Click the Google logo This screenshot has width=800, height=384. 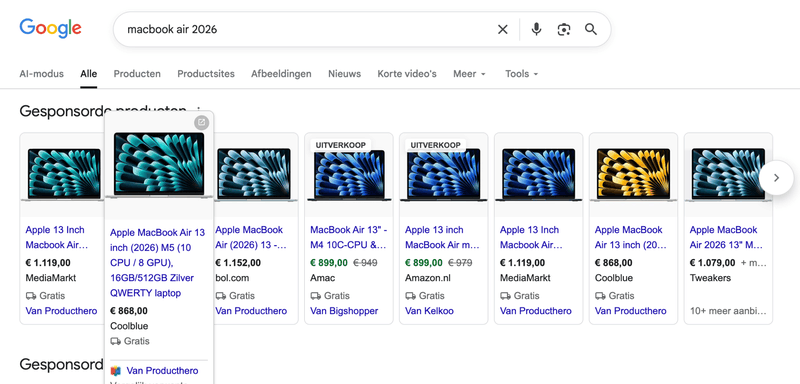coord(51,29)
